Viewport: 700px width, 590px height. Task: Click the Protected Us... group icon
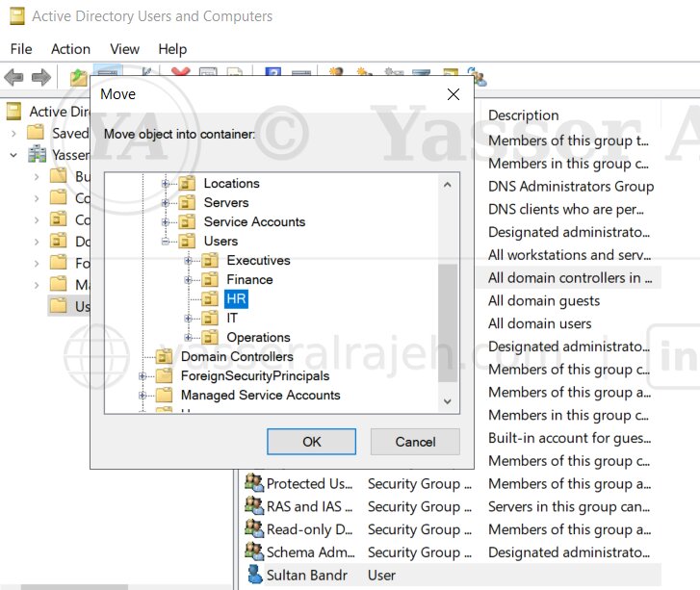click(x=254, y=483)
